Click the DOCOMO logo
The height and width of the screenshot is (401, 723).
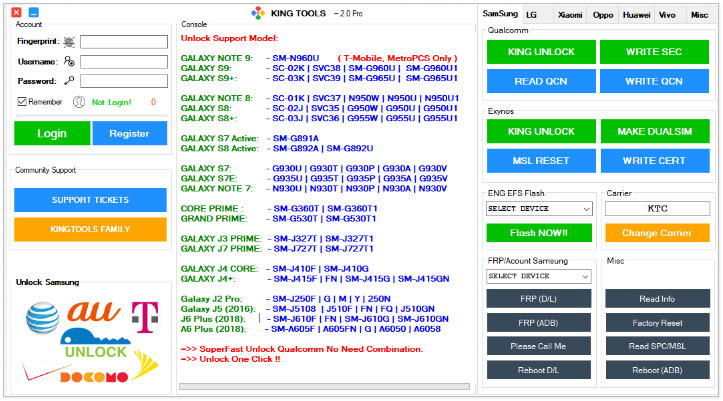pos(94,377)
